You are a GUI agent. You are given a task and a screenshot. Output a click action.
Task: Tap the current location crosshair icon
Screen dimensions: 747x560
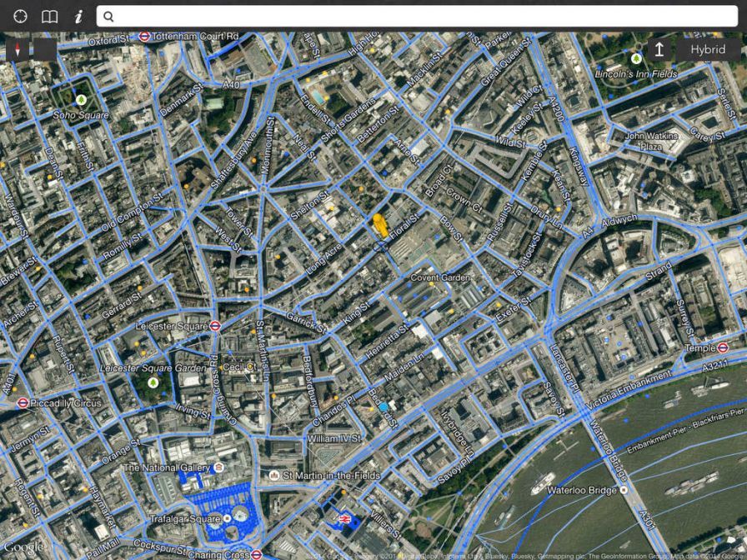click(20, 16)
